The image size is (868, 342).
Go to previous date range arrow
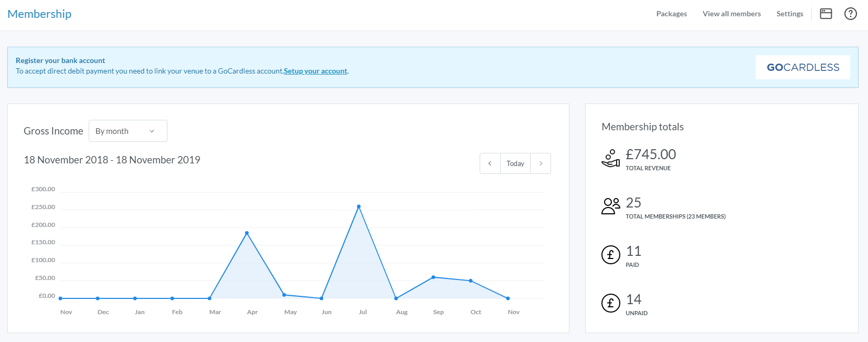click(490, 163)
